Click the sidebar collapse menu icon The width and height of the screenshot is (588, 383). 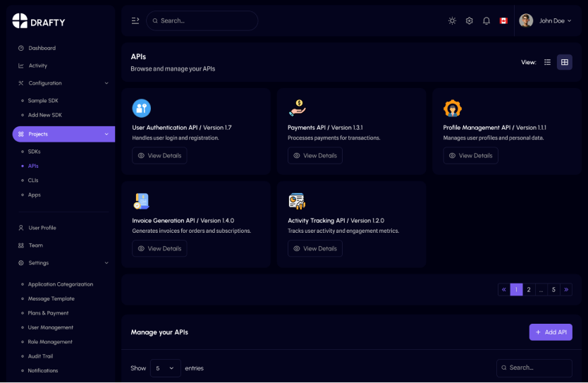[135, 20]
